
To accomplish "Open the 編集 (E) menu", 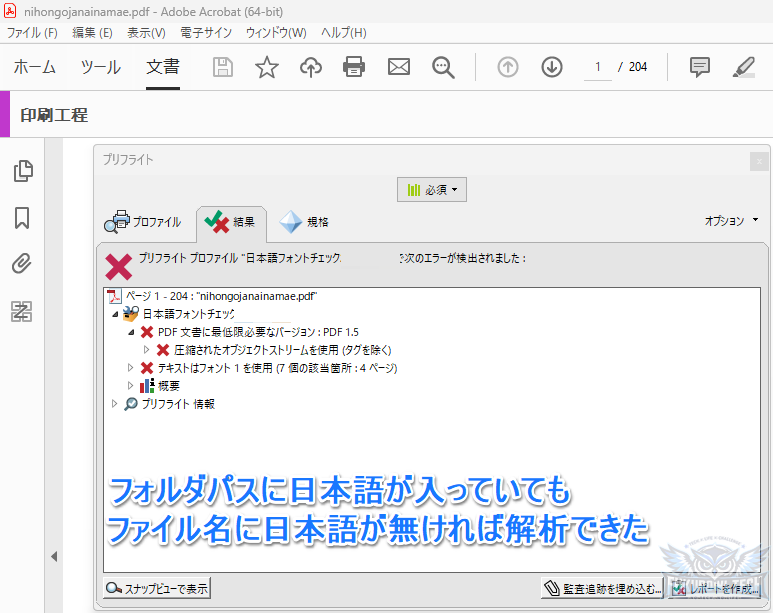I will coord(92,33).
